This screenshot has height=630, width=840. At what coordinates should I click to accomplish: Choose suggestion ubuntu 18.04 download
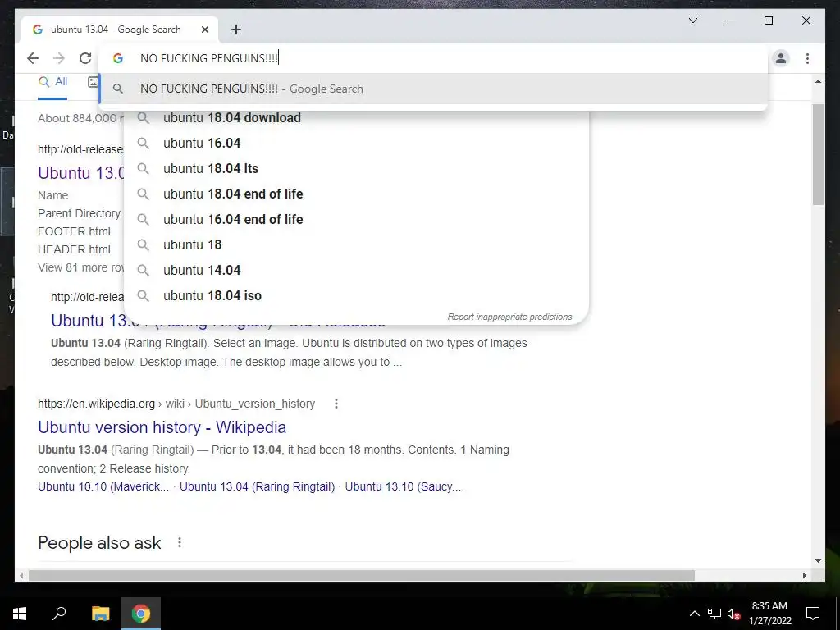click(x=356, y=118)
